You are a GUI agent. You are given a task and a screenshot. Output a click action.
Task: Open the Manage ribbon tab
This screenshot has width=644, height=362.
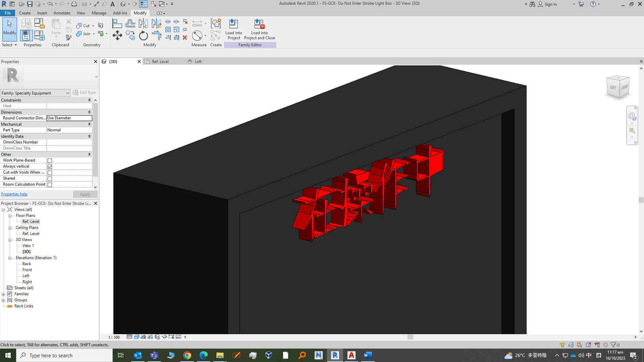pyautogui.click(x=99, y=13)
